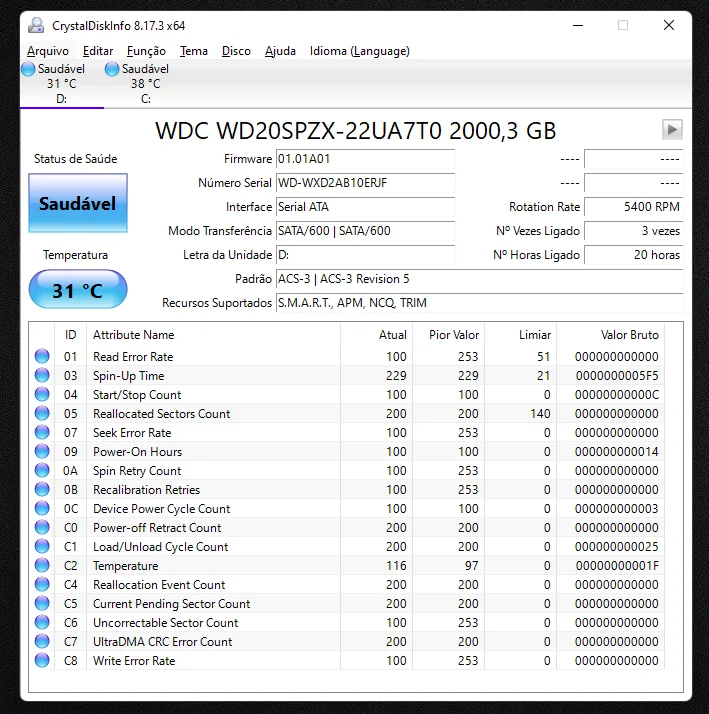
Task: Click the status orb for Seek Error Rate
Action: point(42,432)
